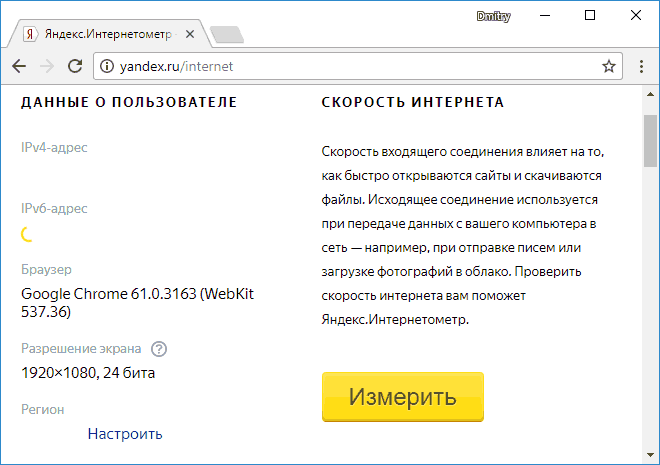
Task: Click the Yandex favicon on the tab
Action: (29, 34)
